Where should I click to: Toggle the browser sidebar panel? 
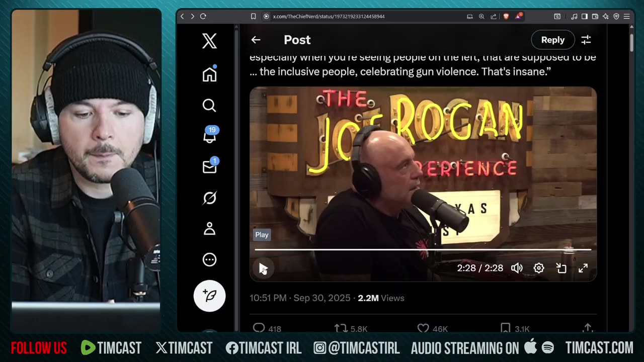click(x=585, y=16)
